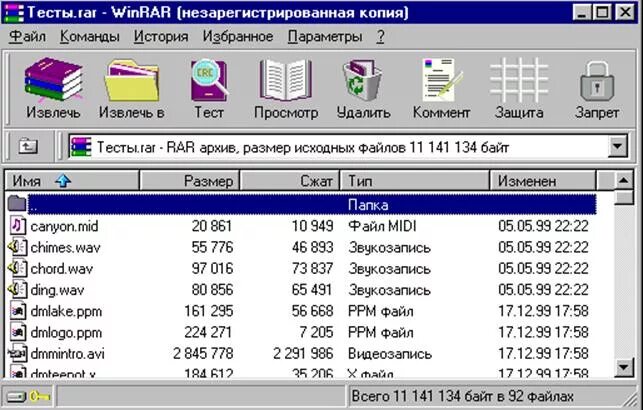Expand the archive path dropdown arrow
Image resolution: width=643 pixels, height=410 pixels.
618,146
